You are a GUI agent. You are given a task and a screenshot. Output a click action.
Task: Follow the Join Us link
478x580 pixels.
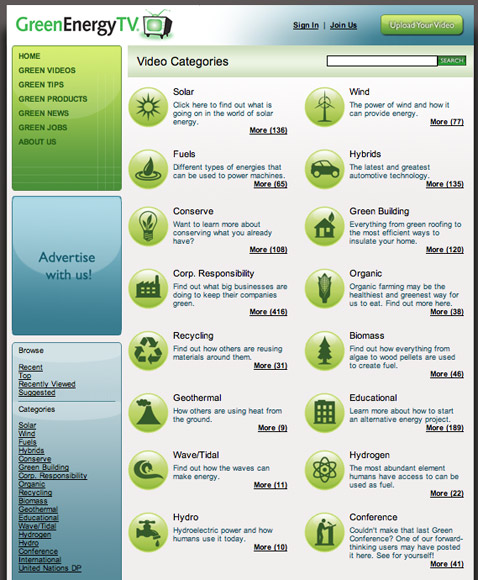point(343,26)
